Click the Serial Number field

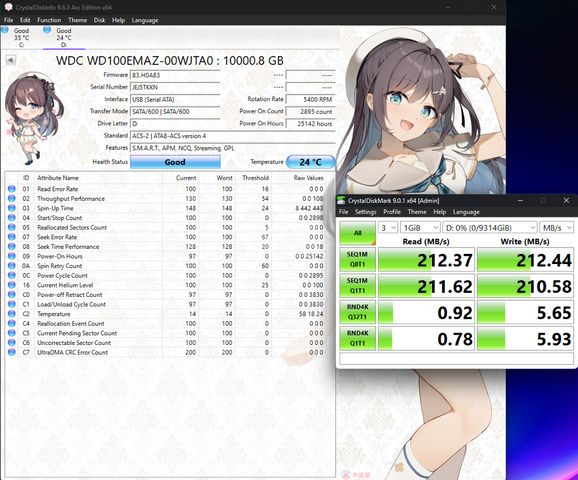pyautogui.click(x=175, y=87)
